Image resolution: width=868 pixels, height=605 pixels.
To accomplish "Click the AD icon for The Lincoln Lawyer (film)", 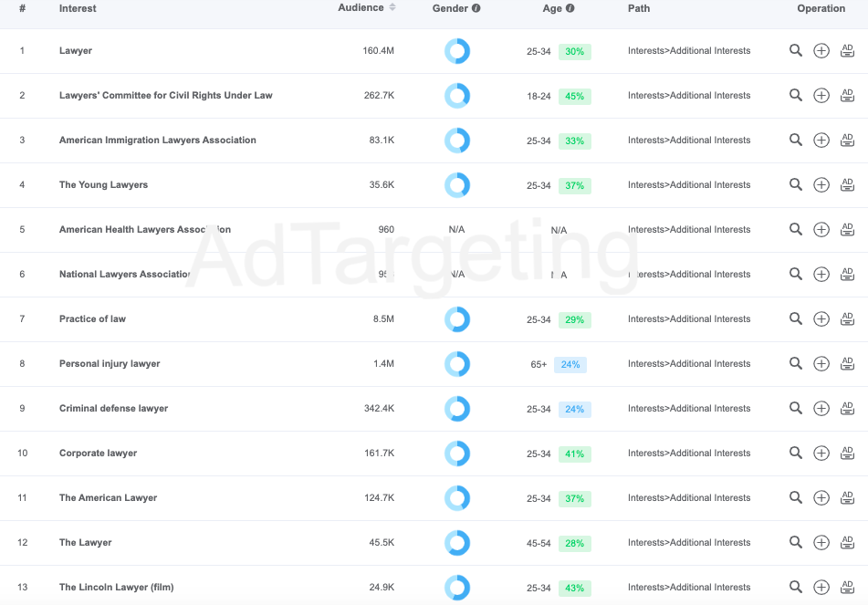I will click(x=847, y=588).
